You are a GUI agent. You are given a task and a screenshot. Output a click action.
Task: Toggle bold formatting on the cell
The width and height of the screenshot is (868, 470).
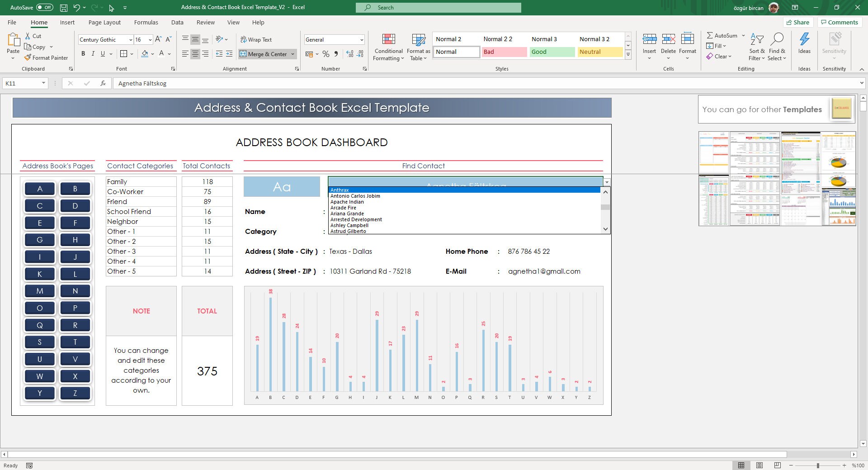pyautogui.click(x=83, y=53)
